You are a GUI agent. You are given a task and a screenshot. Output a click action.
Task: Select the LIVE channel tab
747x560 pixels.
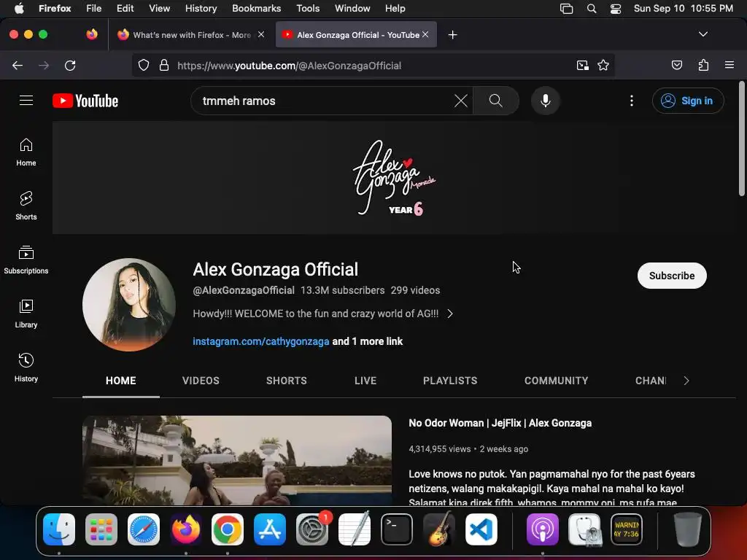point(365,381)
